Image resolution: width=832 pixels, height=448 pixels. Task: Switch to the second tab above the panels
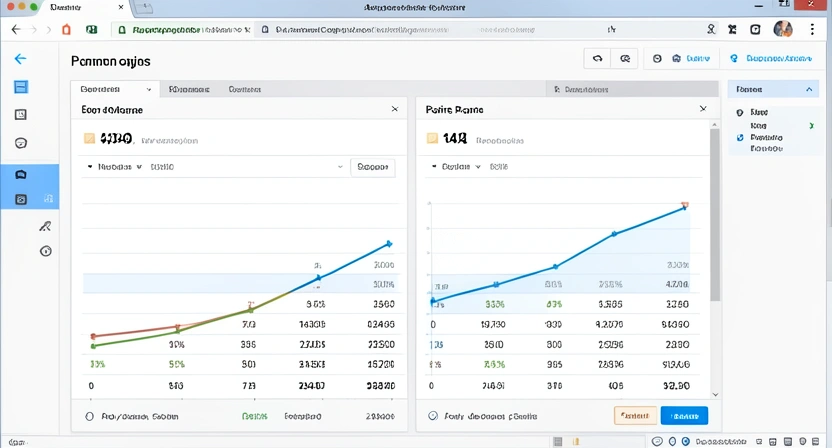(187, 89)
